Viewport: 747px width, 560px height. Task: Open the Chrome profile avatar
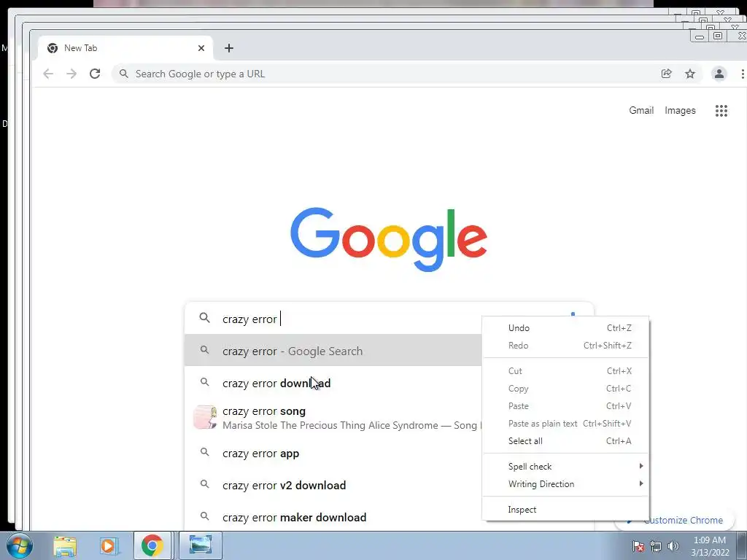[719, 74]
